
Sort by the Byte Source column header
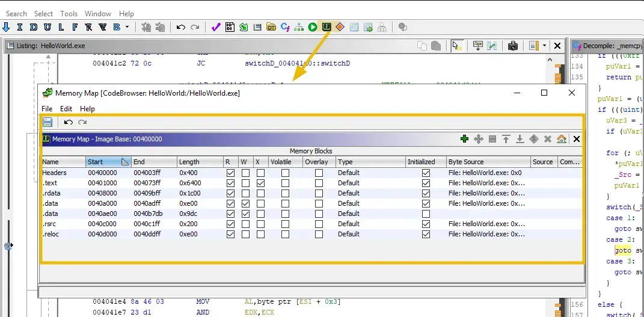point(489,162)
